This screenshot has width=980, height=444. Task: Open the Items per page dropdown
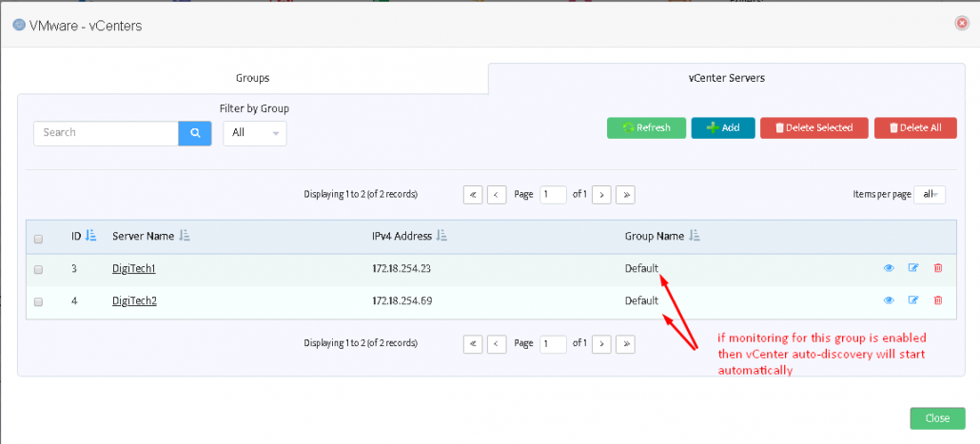[929, 194]
